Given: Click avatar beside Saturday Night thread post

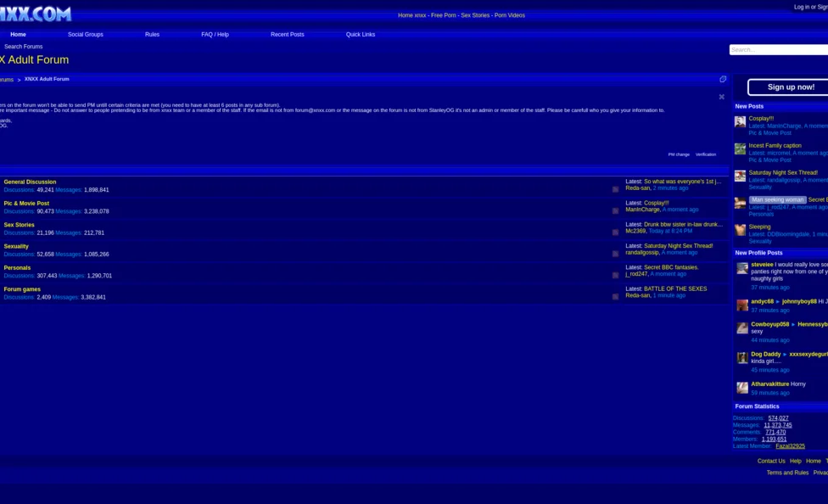Looking at the screenshot, I should point(740,176).
